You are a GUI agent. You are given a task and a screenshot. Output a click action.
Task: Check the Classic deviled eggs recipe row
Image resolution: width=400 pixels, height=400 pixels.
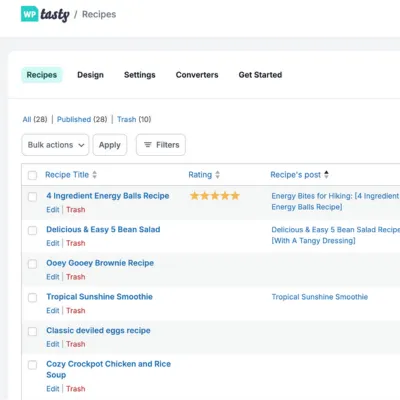(x=32, y=331)
